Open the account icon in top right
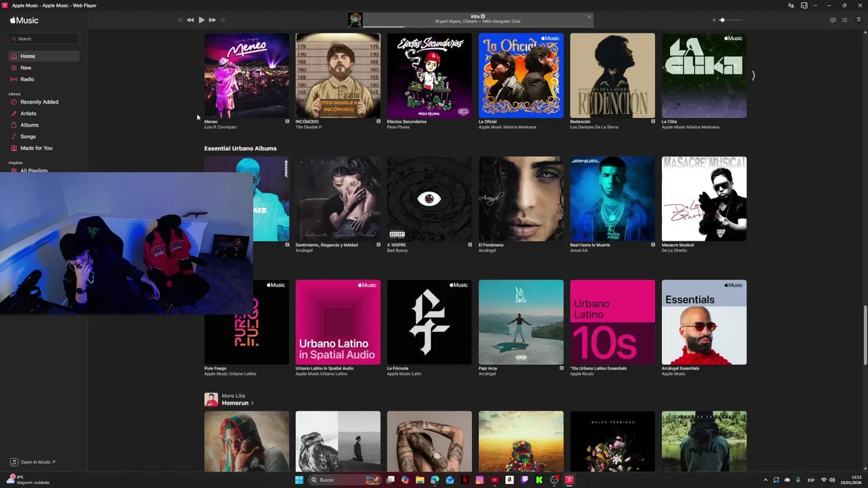This screenshot has height=488, width=868. pos(858,20)
